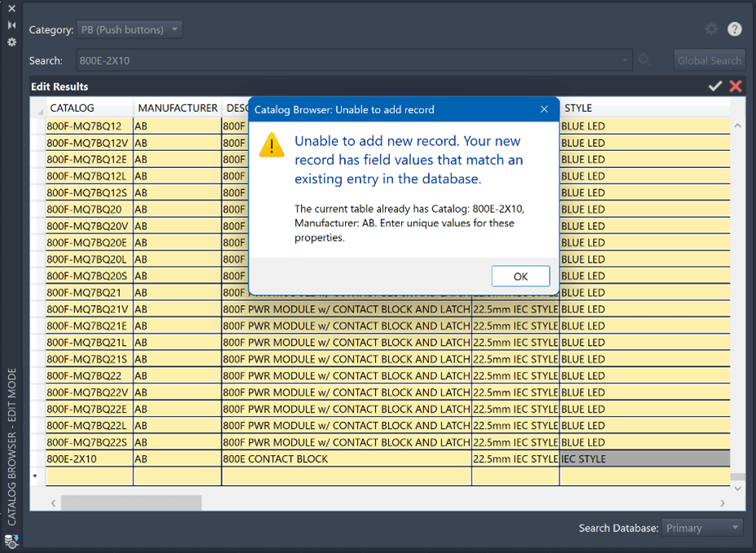Select catalog cell 800F-MQ7BQ20

(90, 210)
